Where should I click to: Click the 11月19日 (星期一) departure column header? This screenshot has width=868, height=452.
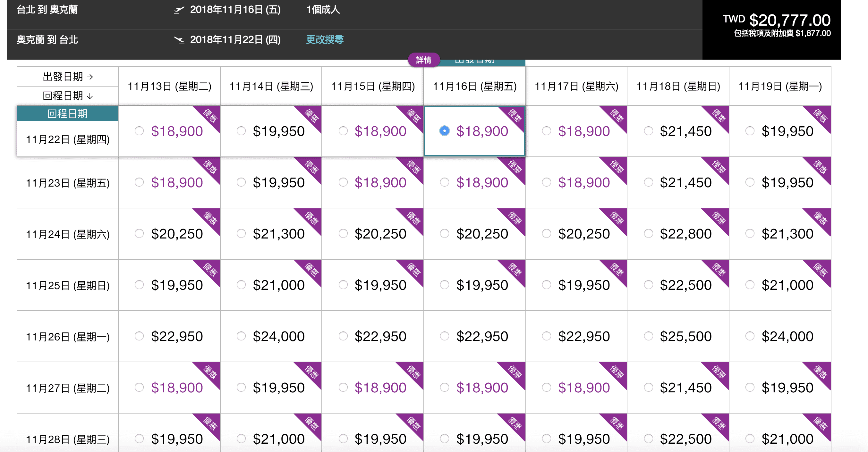(780, 87)
